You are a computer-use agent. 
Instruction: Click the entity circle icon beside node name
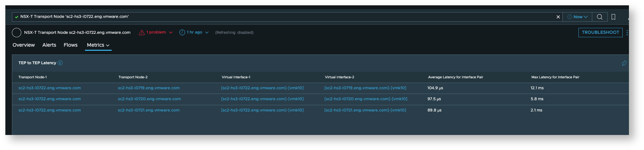pos(17,33)
